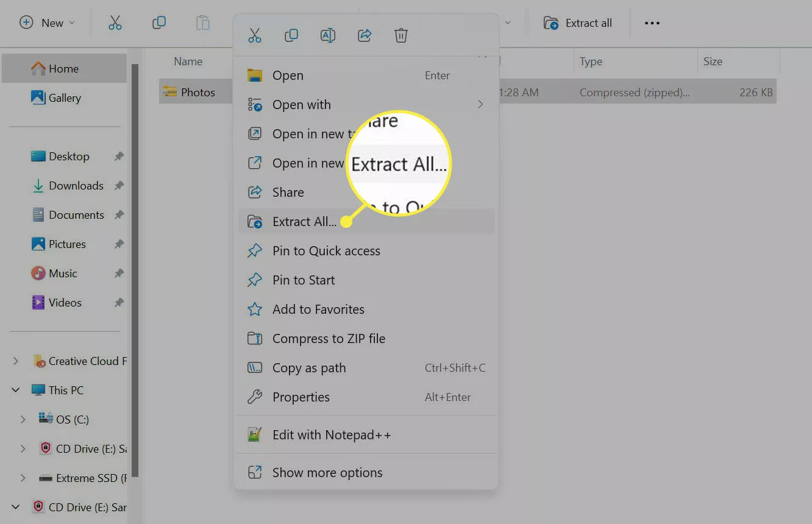Image resolution: width=812 pixels, height=524 pixels.
Task: Click the toolbar Cut scissors icon
Action: click(x=115, y=23)
